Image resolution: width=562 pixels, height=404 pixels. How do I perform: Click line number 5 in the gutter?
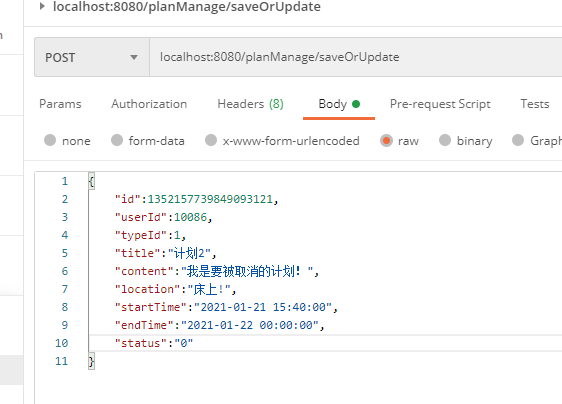coord(65,253)
